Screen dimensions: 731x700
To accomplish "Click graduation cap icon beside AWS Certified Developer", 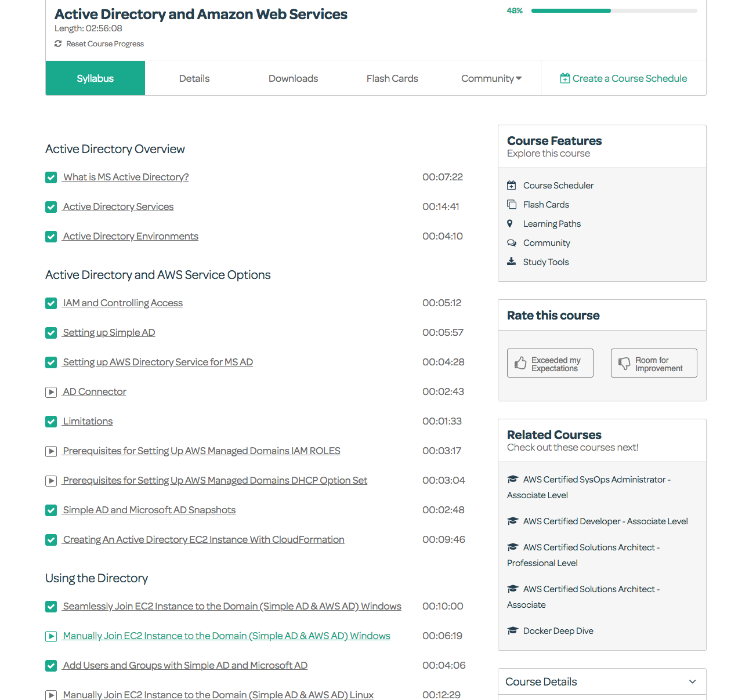I will point(512,521).
